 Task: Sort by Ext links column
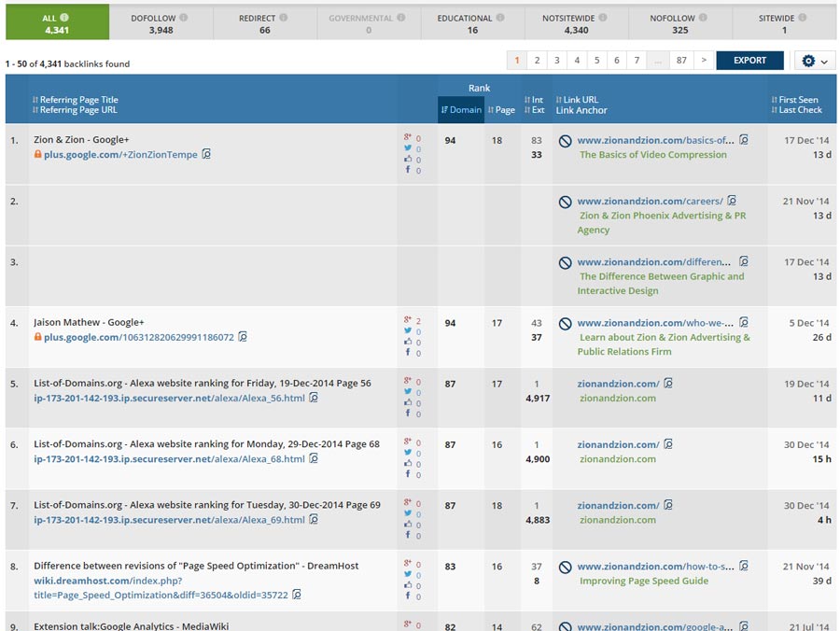coord(534,110)
